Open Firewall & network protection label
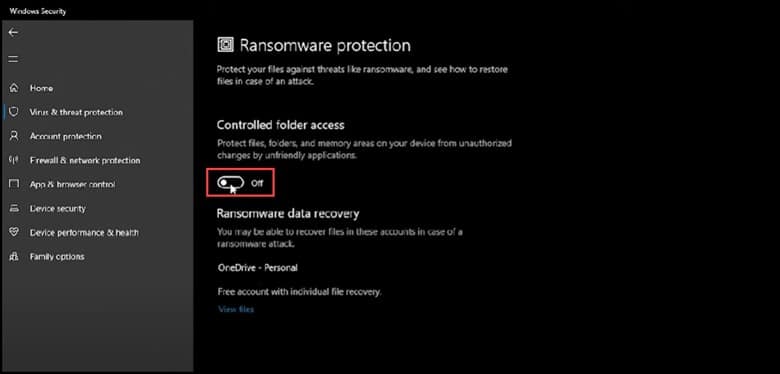This screenshot has height=374, width=780. (x=85, y=161)
